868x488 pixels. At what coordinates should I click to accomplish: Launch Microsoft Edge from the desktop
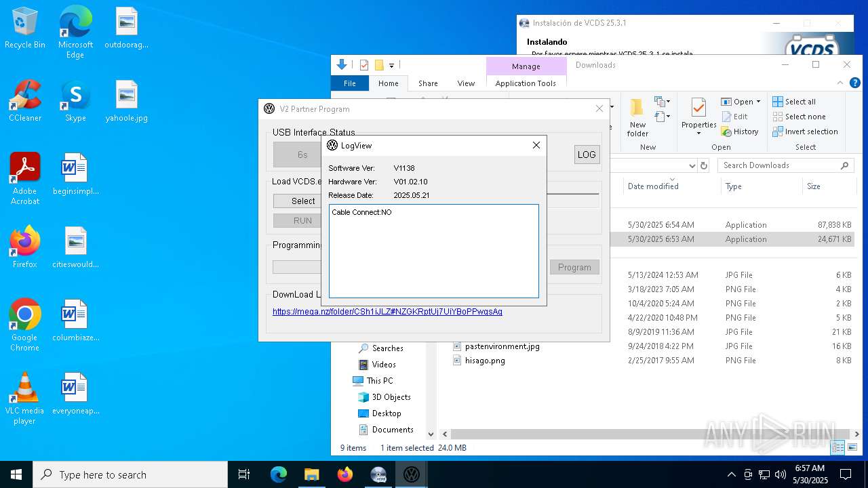point(75,32)
